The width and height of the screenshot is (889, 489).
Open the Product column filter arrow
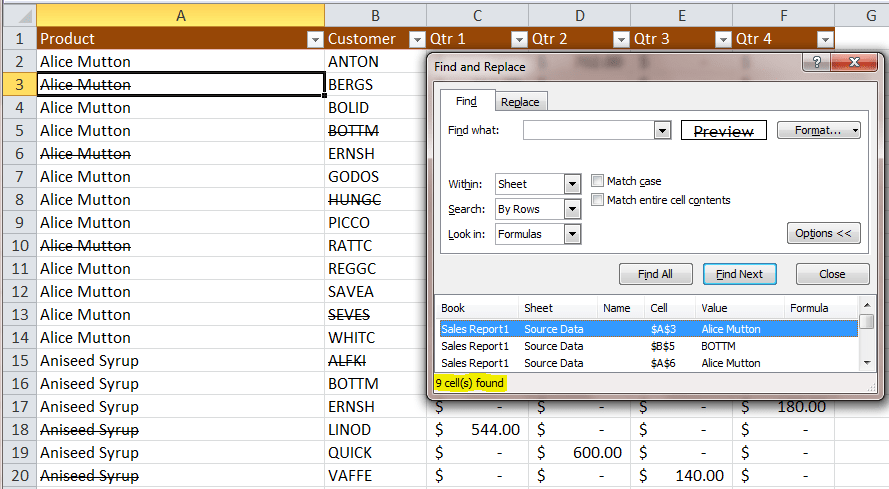pos(314,39)
